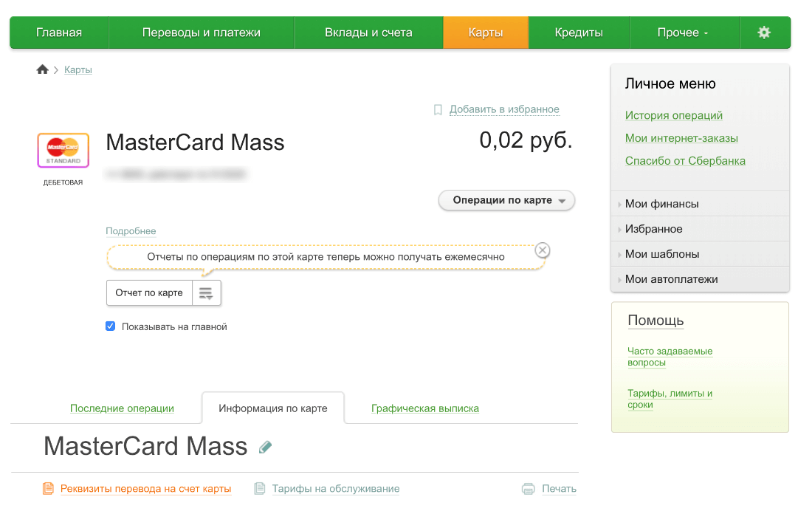
Task: Open the Подробнее link
Action: [x=131, y=231]
